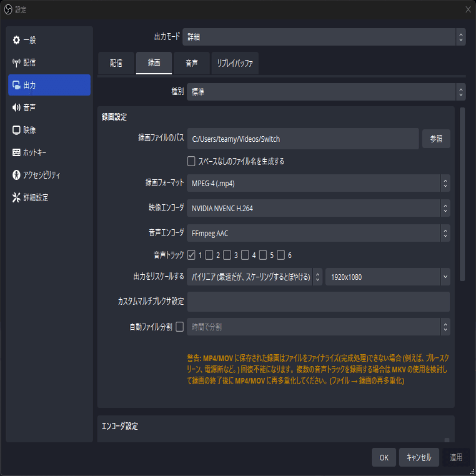Open the 録画フォーマット dropdown
The height and width of the screenshot is (476, 476).
coord(318,183)
